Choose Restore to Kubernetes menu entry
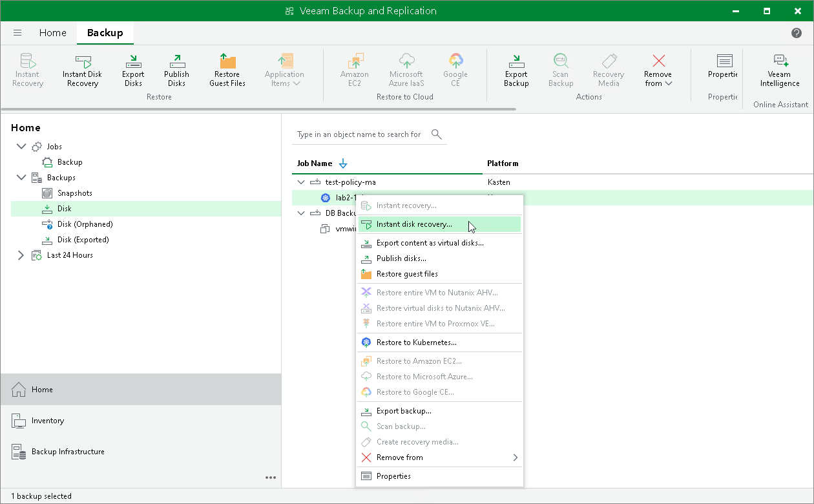 click(439, 342)
